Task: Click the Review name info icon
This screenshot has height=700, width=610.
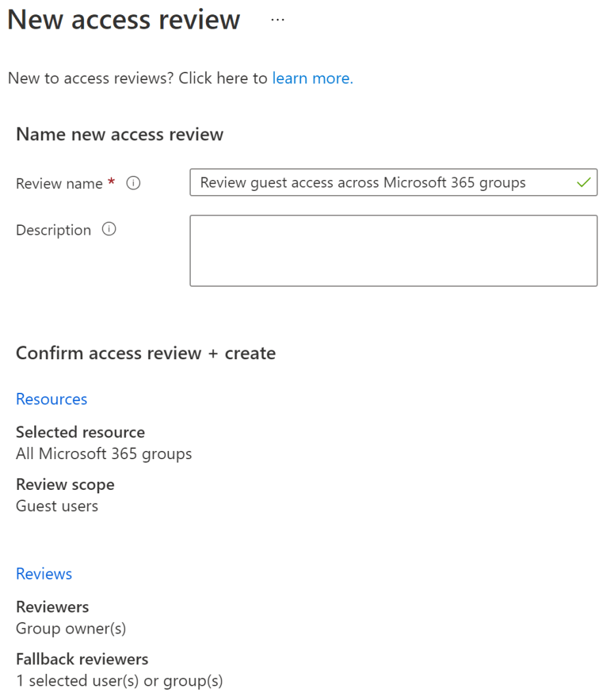Action: 135,183
